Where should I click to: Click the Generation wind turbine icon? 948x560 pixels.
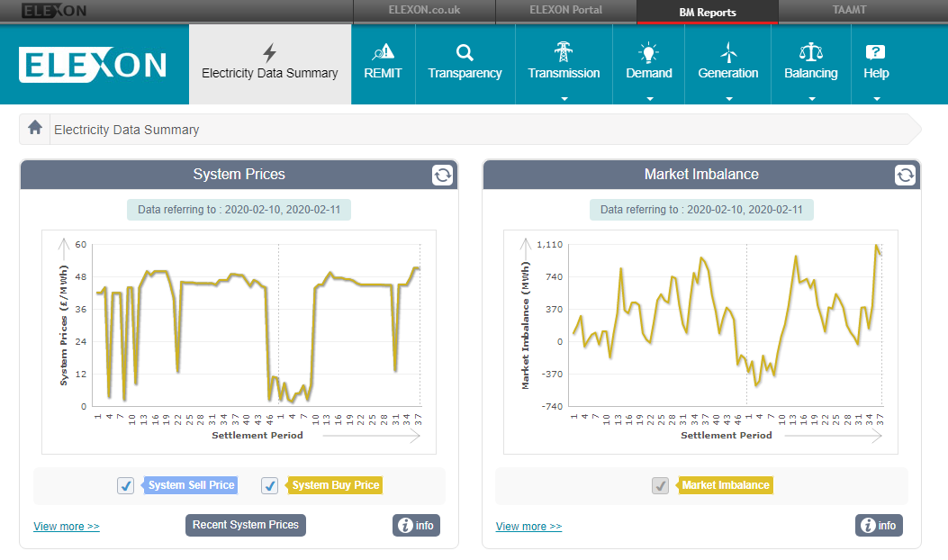coord(728,52)
